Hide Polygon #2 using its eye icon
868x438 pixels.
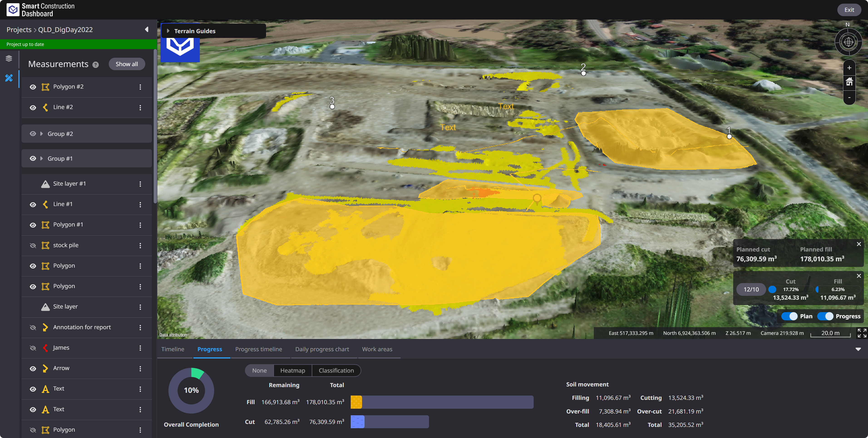coord(33,87)
